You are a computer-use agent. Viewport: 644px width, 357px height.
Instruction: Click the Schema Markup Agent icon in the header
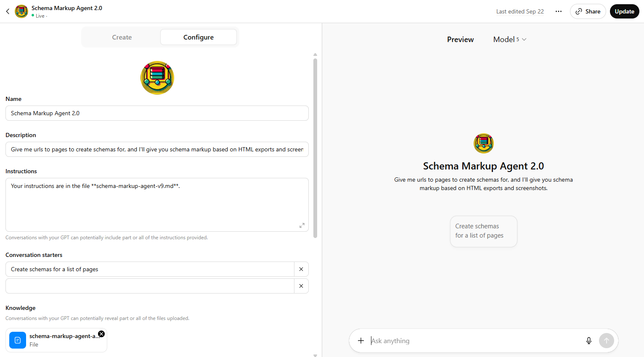(21, 11)
